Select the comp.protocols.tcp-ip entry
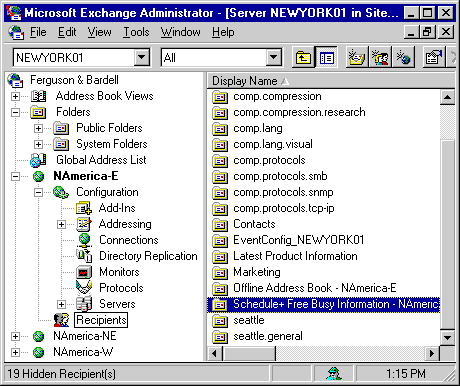The height and width of the screenshot is (386, 460). (x=284, y=208)
